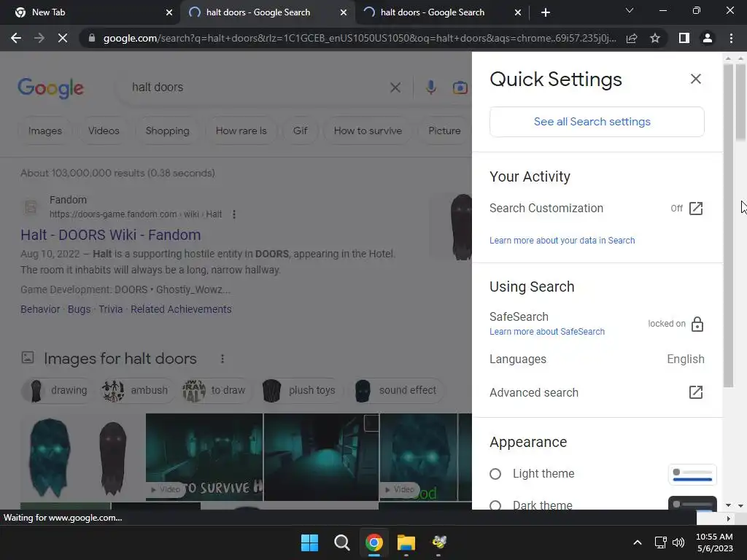Open the Behavior sitelink
Image resolution: width=747 pixels, height=560 pixels.
[40, 309]
